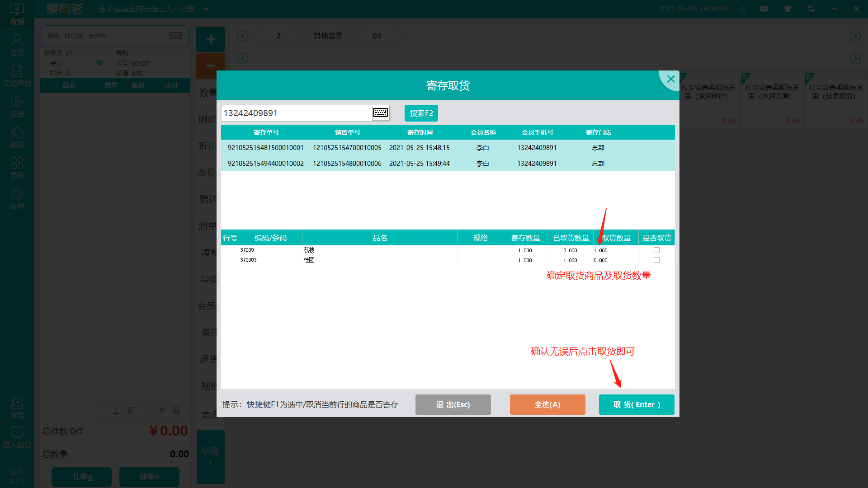
Task: Click the 搜索F2 search button
Action: click(421, 113)
